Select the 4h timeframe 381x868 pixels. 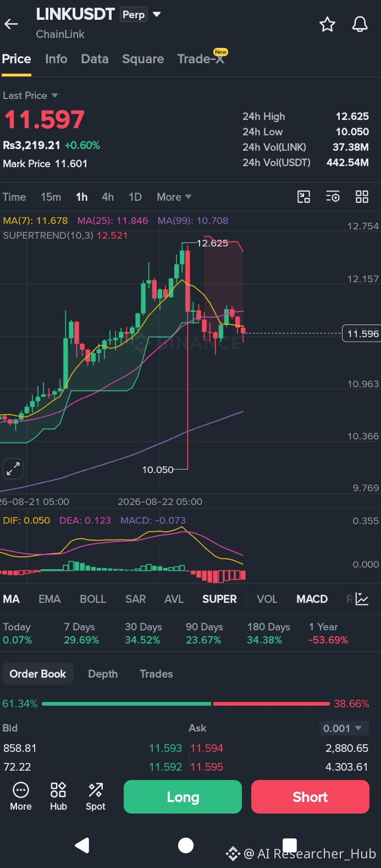pos(108,197)
